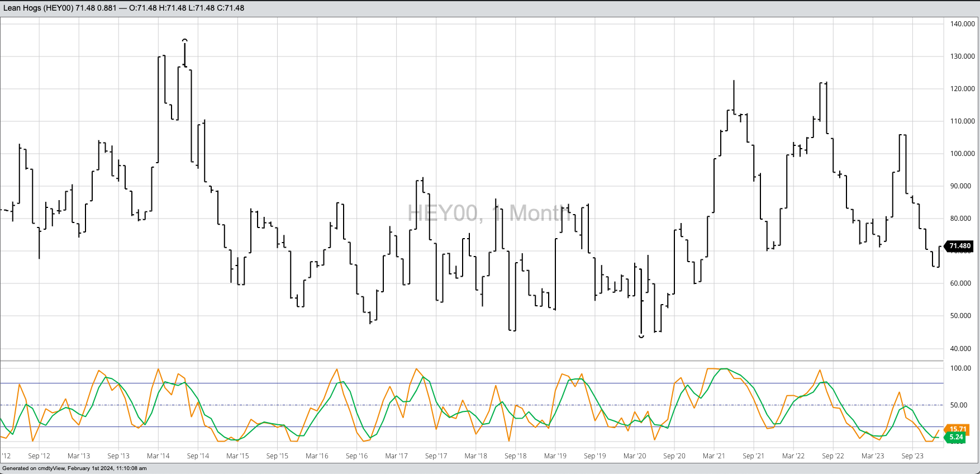Click the Mar '20 date axis label

(x=634, y=456)
